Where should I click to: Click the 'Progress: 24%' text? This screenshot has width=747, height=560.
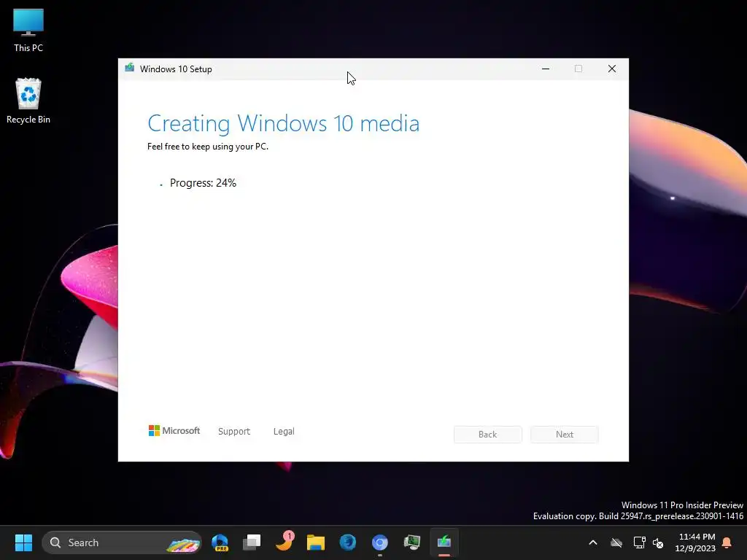pos(203,183)
